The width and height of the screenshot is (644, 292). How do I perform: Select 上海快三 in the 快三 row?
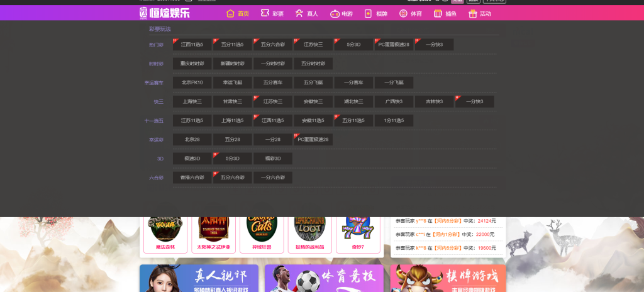click(192, 101)
